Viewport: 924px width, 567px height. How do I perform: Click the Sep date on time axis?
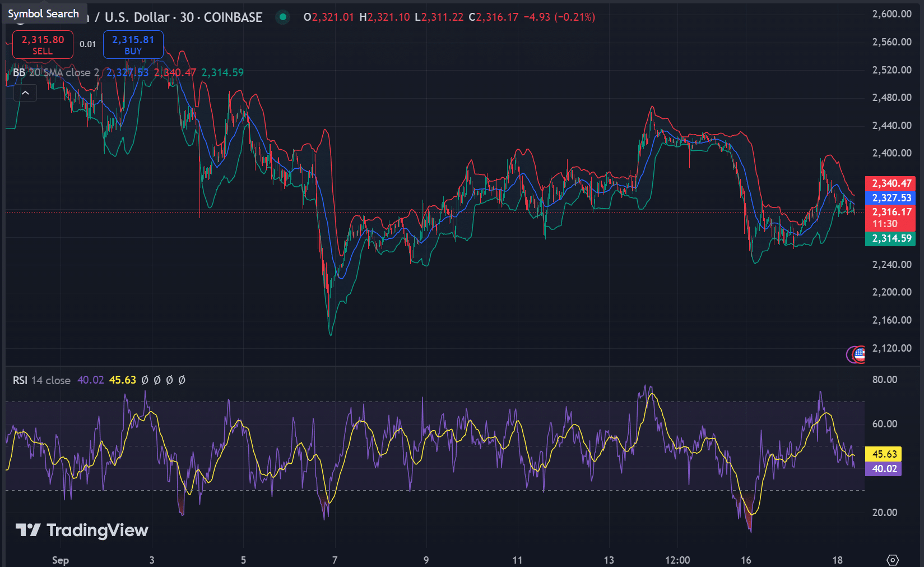click(60, 560)
